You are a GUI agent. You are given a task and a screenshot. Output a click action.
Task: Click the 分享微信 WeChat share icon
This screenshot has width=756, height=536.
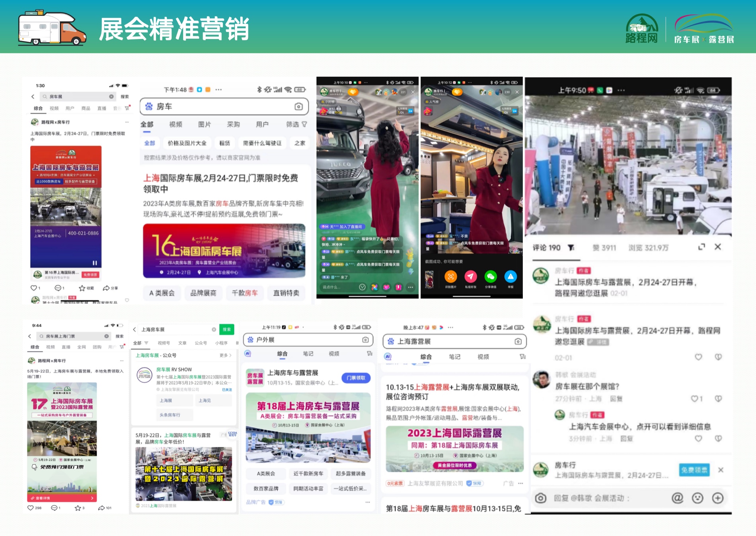(x=491, y=276)
